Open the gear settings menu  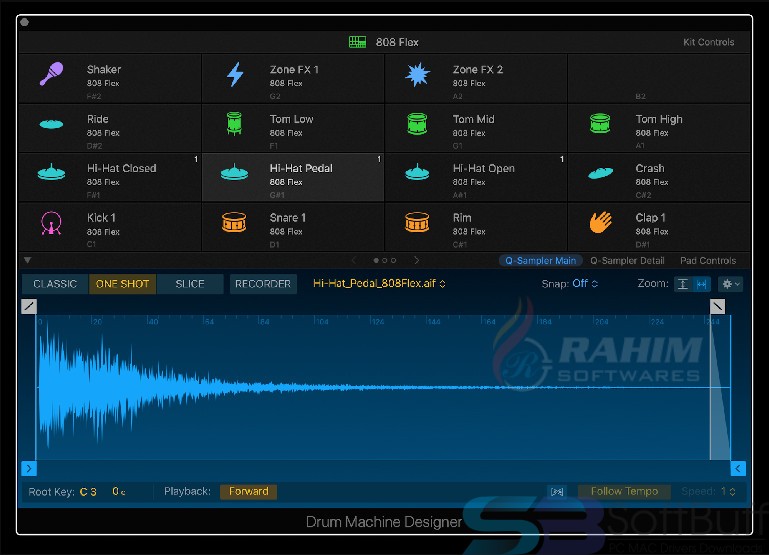point(730,284)
